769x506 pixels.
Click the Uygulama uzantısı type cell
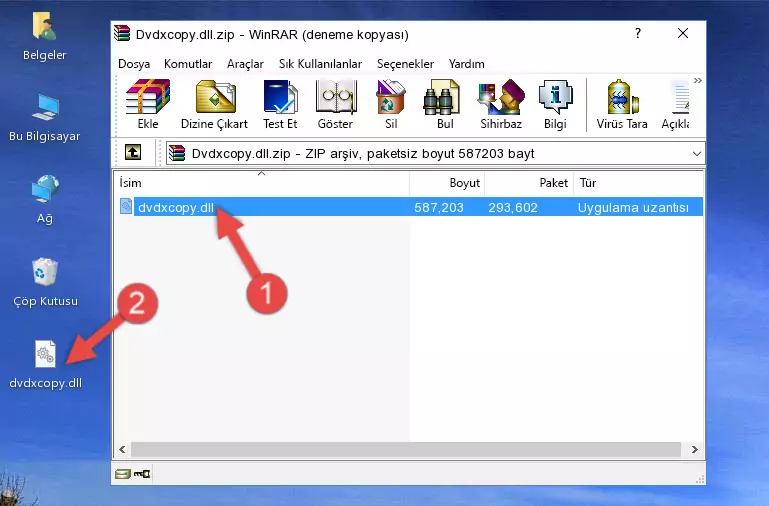coord(633,207)
